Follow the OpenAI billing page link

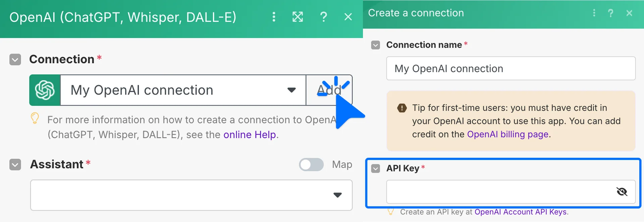tap(507, 134)
